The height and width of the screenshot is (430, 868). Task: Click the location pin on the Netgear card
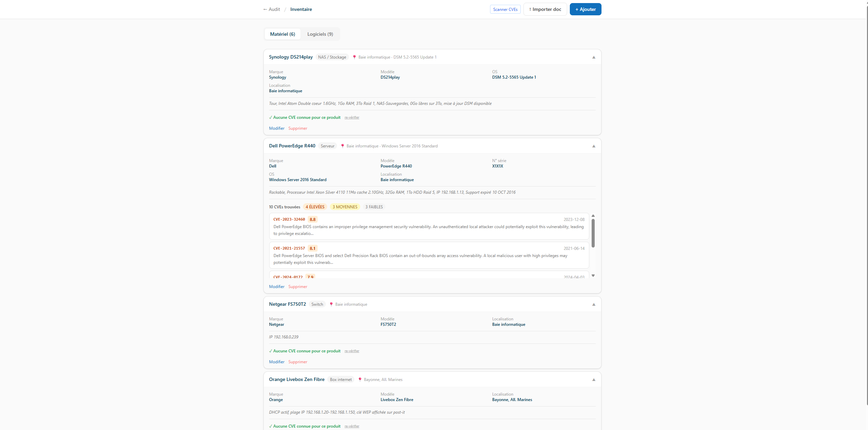pyautogui.click(x=331, y=304)
